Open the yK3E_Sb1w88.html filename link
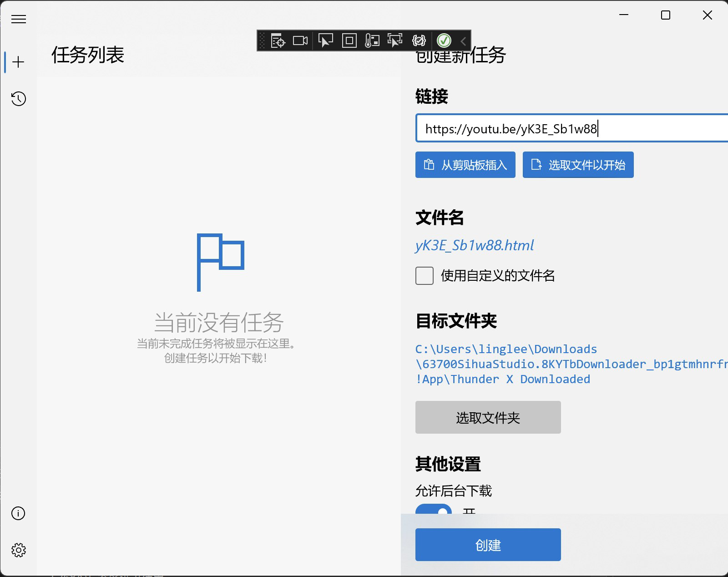The width and height of the screenshot is (728, 577). click(475, 245)
